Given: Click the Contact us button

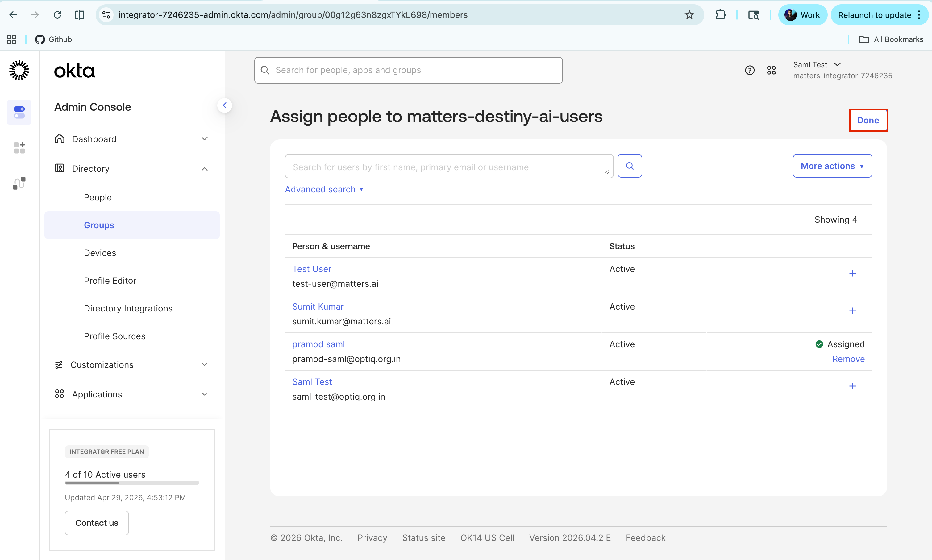Looking at the screenshot, I should click(x=97, y=523).
